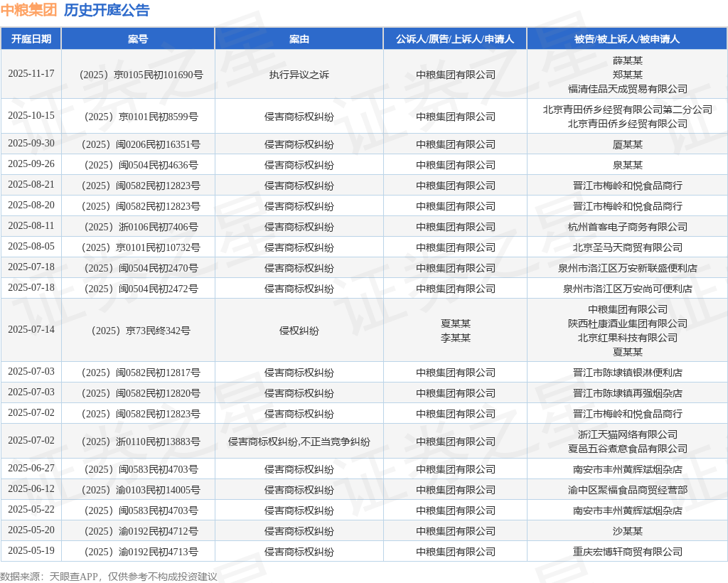728x583 pixels.
Task: Click cause 侵害商标权纠纷,不正当竞争纠纷
Action: pyautogui.click(x=299, y=442)
